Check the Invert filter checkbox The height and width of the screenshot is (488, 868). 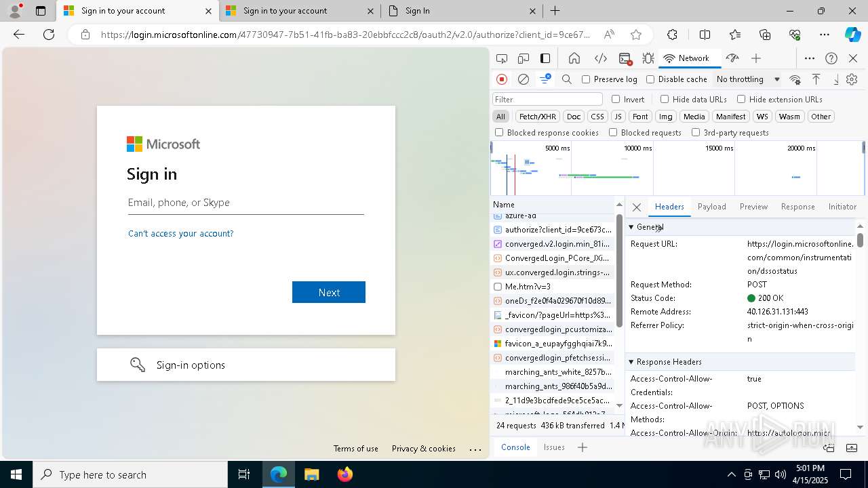616,99
